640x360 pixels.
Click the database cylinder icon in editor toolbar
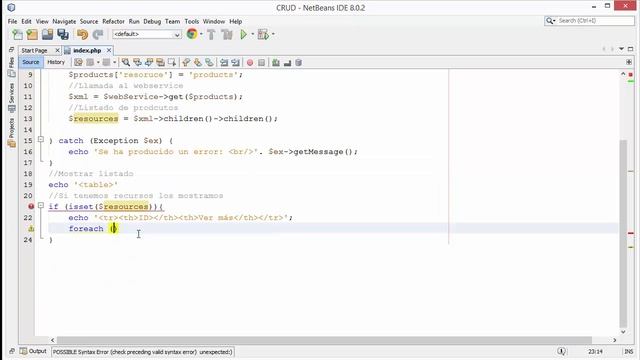(x=299, y=62)
